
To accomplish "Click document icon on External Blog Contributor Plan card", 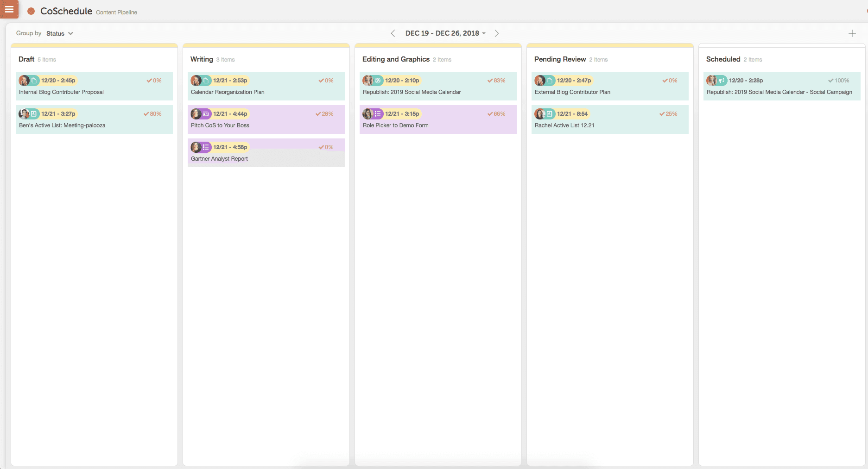I will [x=550, y=81].
